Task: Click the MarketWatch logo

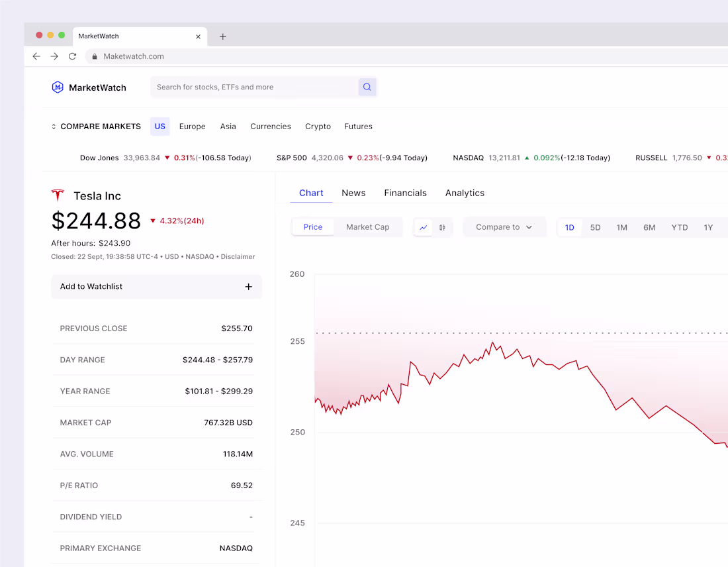Action: click(x=89, y=87)
